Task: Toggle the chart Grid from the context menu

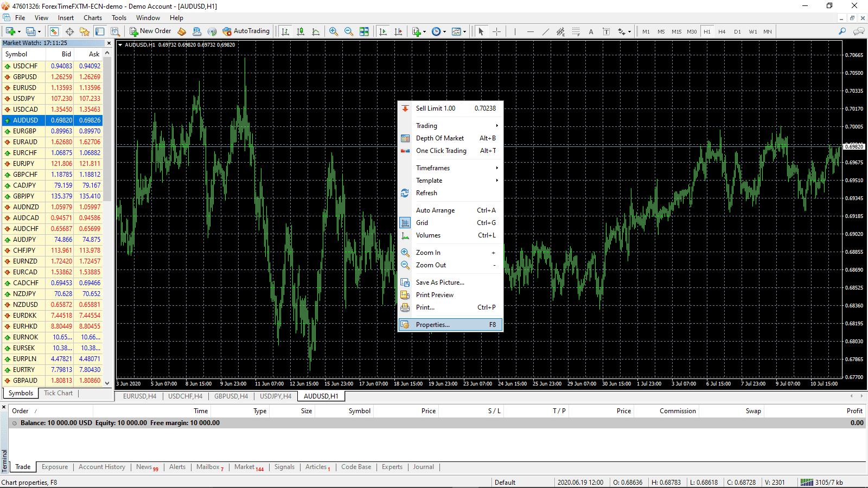Action: point(422,222)
